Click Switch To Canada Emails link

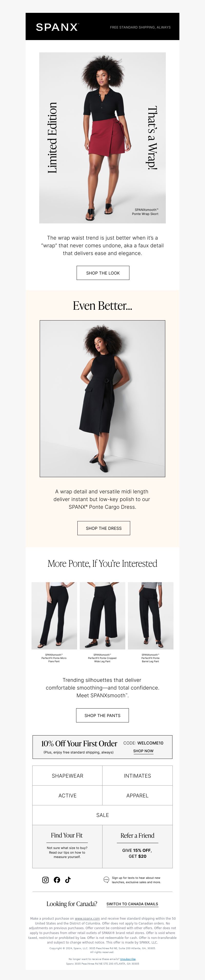[x=132, y=904]
